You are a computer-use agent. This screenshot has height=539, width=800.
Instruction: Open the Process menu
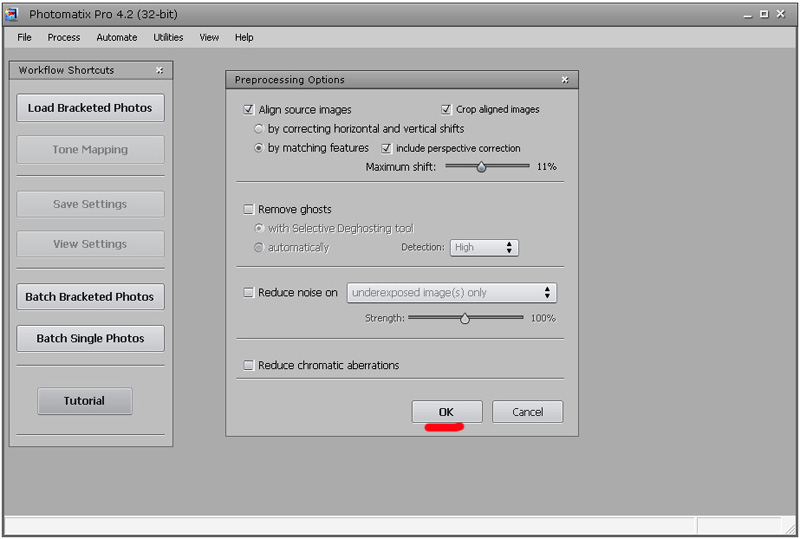click(x=64, y=37)
